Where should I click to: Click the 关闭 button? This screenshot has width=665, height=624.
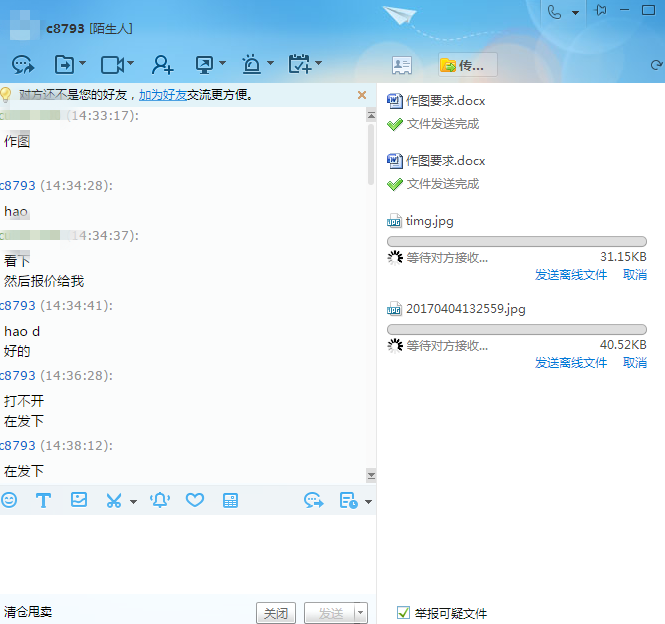[x=276, y=613]
